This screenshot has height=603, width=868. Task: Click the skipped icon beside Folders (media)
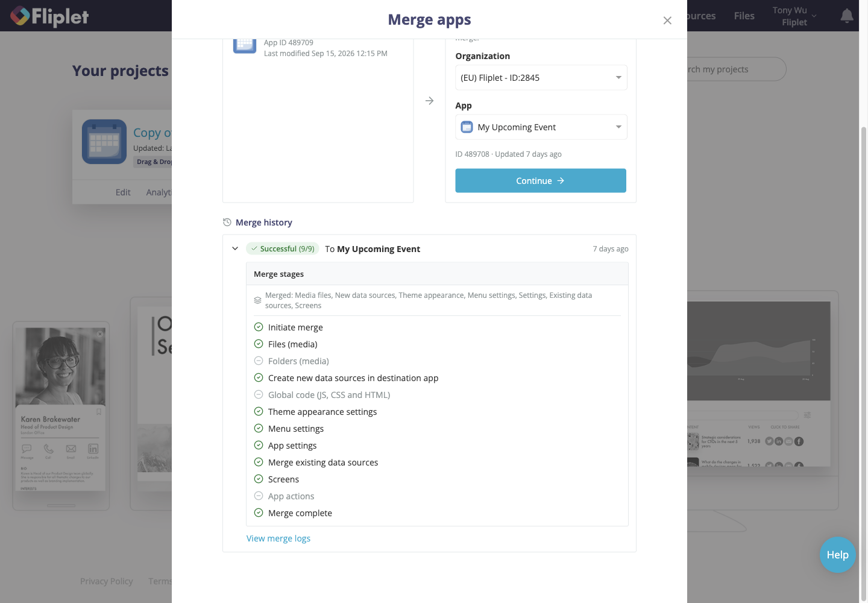(x=259, y=361)
